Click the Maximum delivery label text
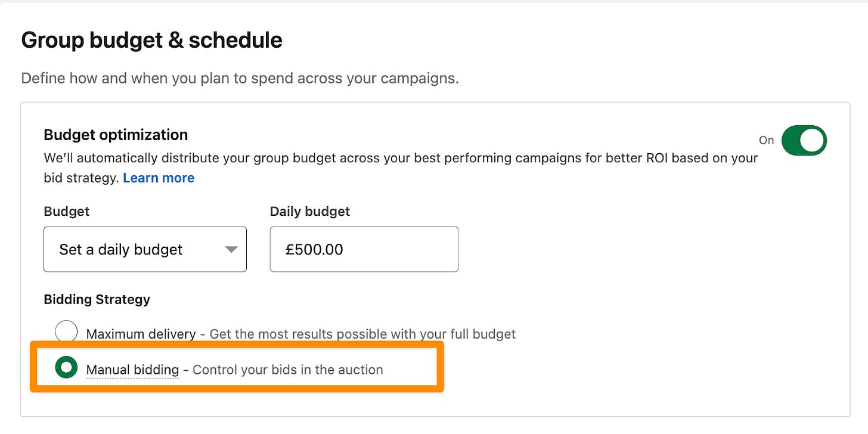This screenshot has width=868, height=434. coord(141,334)
